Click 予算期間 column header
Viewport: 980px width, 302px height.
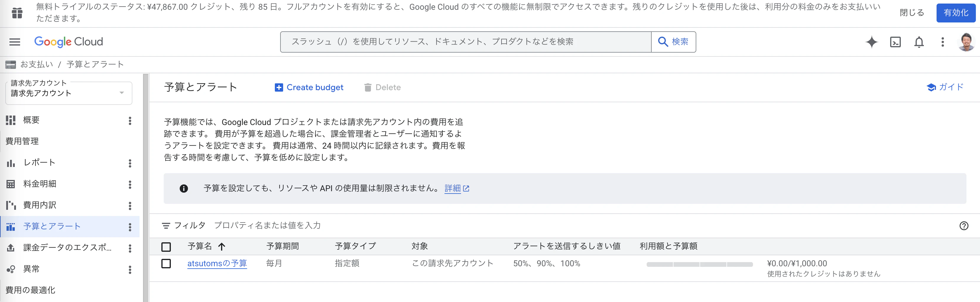[283, 246]
